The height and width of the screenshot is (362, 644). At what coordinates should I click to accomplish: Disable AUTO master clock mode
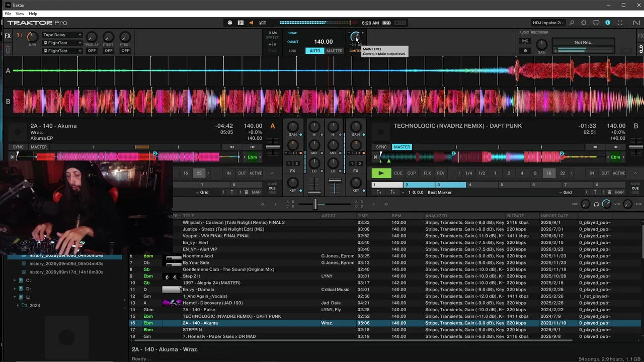pyautogui.click(x=315, y=51)
